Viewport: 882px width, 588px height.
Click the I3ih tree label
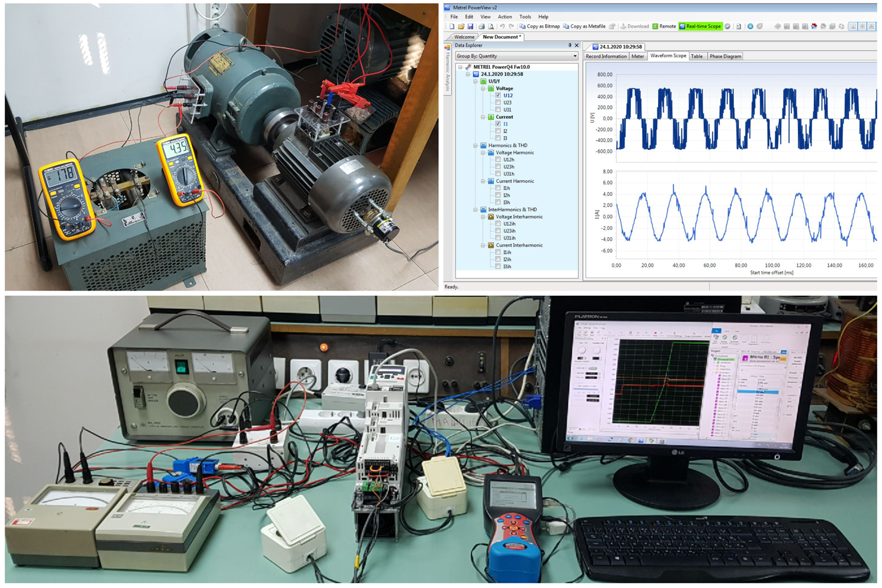coord(507,266)
